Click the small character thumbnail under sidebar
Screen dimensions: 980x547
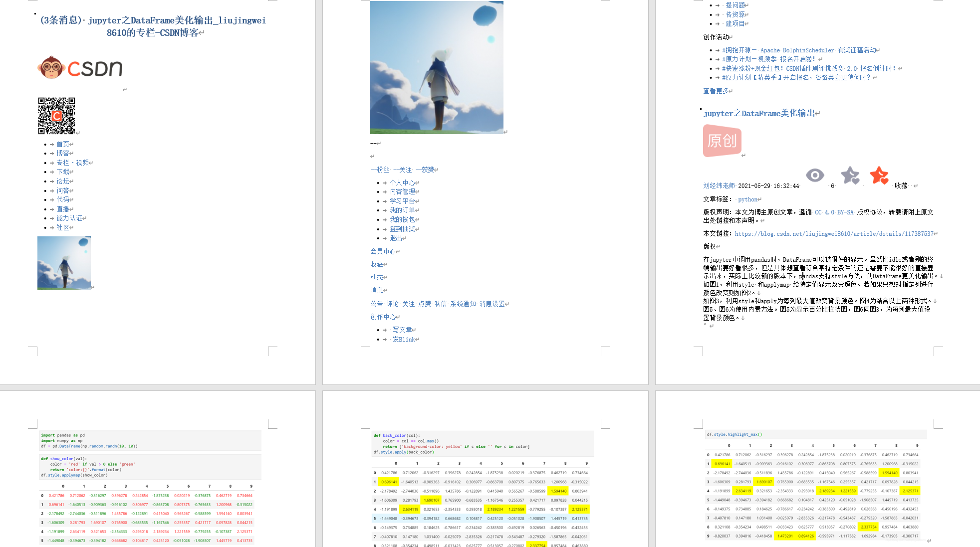pos(64,263)
